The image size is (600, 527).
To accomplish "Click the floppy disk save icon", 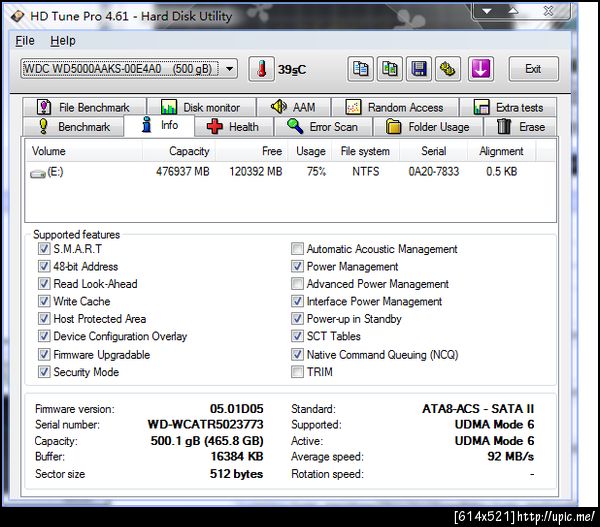I will pyautogui.click(x=419, y=69).
